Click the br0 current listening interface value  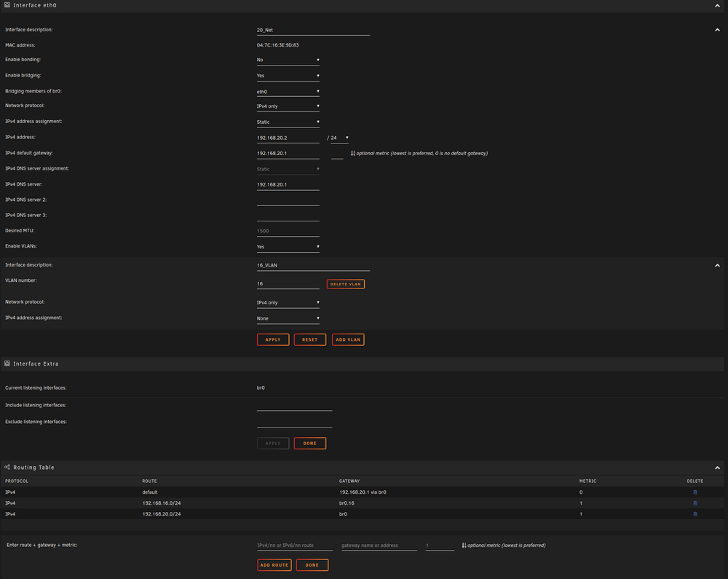[261, 387]
